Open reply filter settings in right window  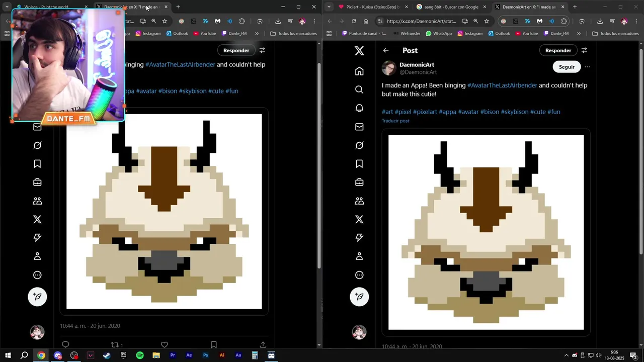(584, 50)
